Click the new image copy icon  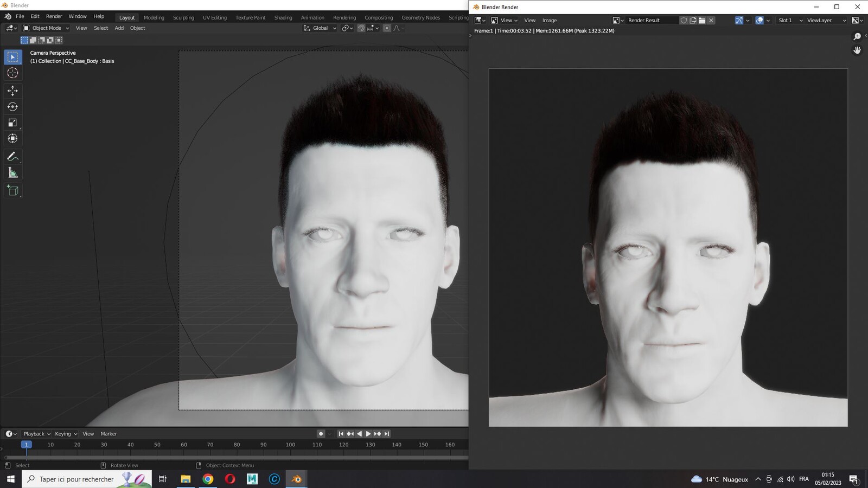click(693, 21)
